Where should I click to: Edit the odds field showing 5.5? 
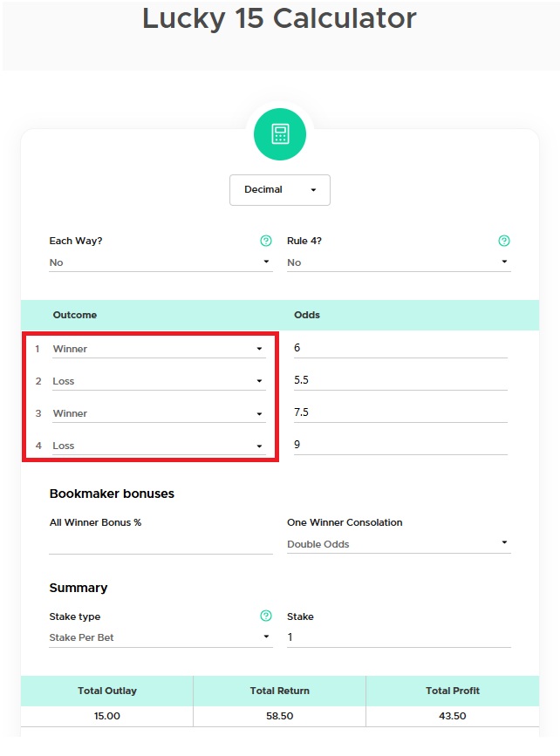click(400, 380)
